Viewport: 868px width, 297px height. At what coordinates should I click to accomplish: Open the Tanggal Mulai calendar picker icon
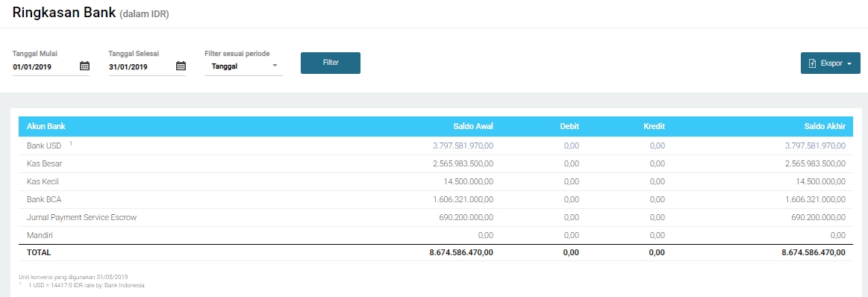click(x=84, y=66)
